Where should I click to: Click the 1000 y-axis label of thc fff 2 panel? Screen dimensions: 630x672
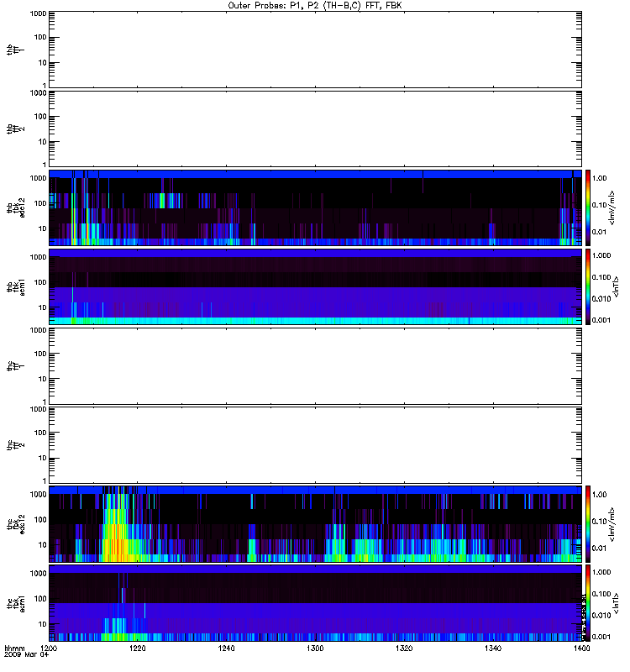coord(38,409)
